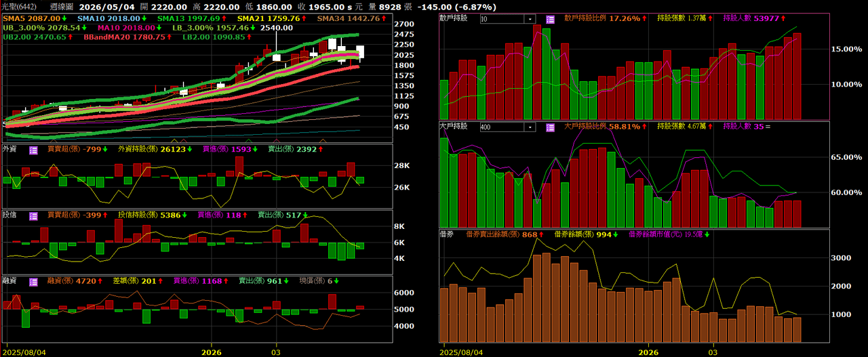Screen dimensions: 868x357
Task: Click the 外資持股(張) 26123 value
Action: coord(155,149)
